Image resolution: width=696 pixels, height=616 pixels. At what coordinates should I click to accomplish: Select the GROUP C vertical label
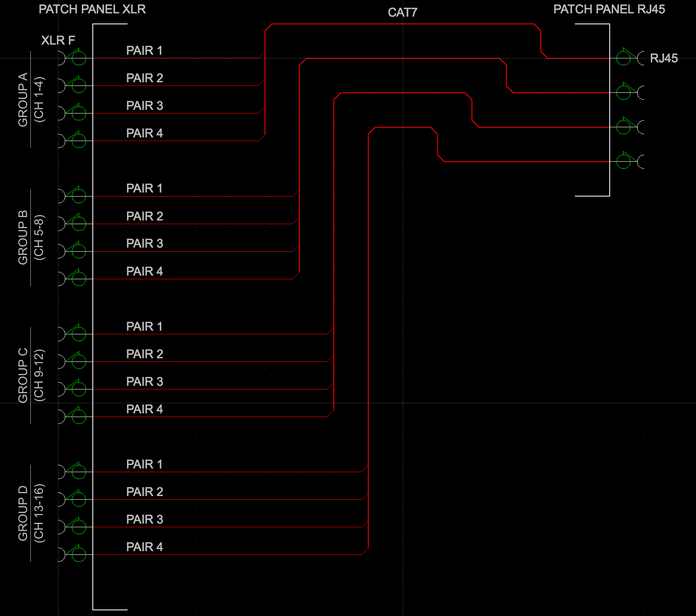pos(23,375)
